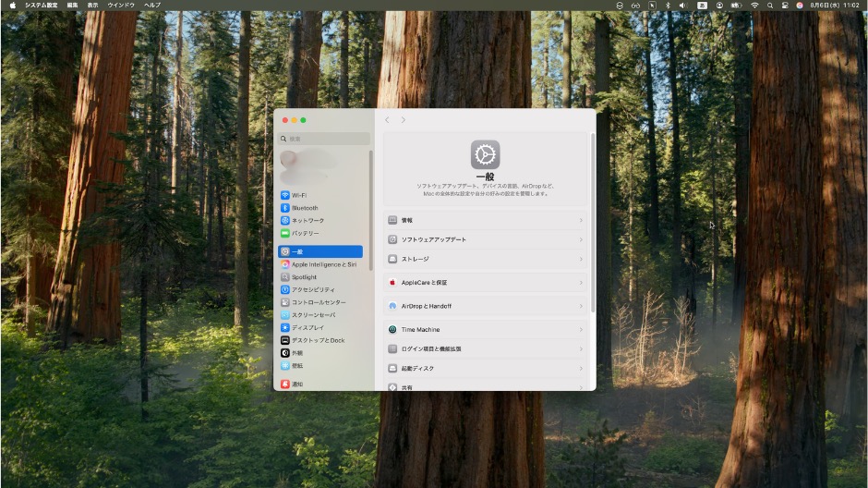The image size is (868, 488).
Task: Open Apple Intelligence と Siri settings
Action: click(320, 264)
